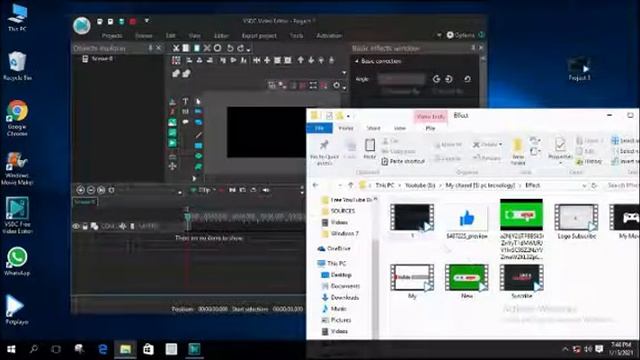The width and height of the screenshot is (640, 360).
Task: Click the Redo arrow in VSDC toolbar
Action: (x=240, y=48)
